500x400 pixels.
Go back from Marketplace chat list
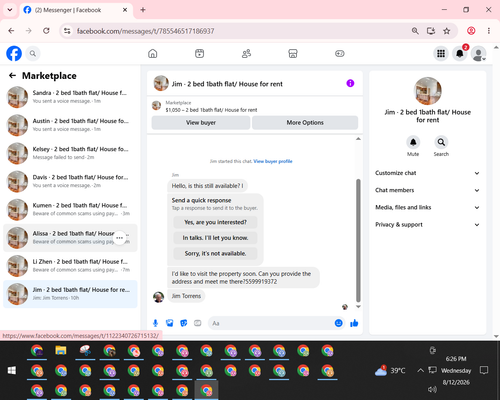point(12,76)
